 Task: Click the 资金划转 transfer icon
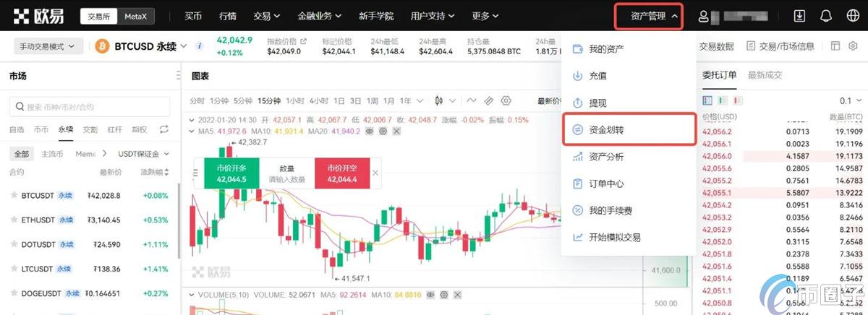tap(577, 129)
